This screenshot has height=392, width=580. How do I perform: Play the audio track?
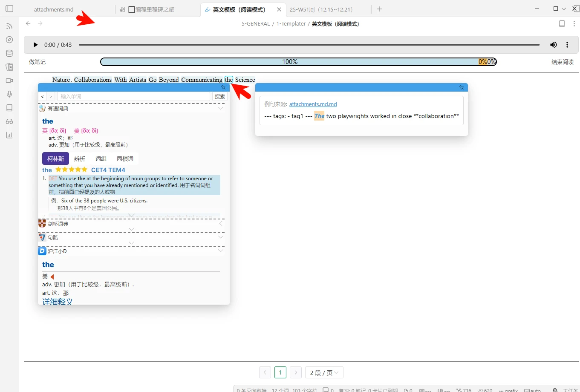coord(35,45)
